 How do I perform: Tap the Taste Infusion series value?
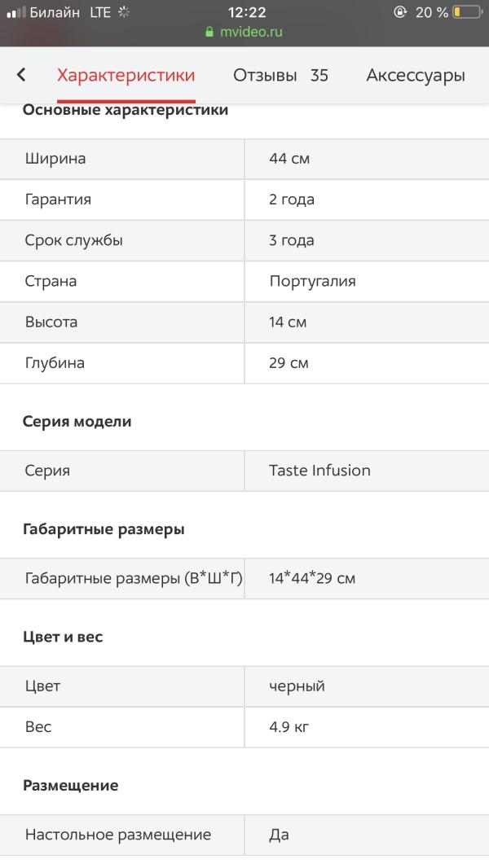(319, 471)
